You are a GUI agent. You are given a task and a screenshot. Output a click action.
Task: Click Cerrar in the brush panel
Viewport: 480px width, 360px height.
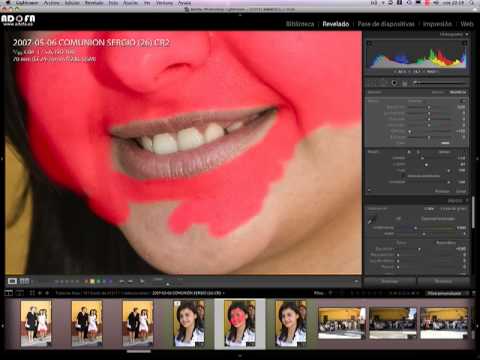coord(461,191)
